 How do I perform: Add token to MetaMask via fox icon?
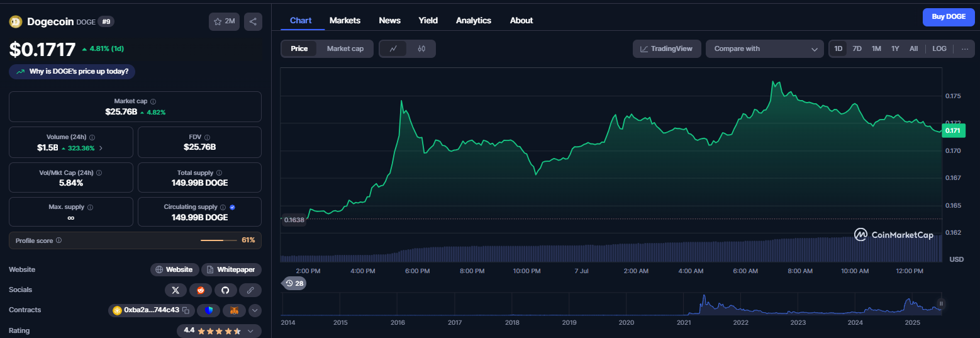pos(234,310)
